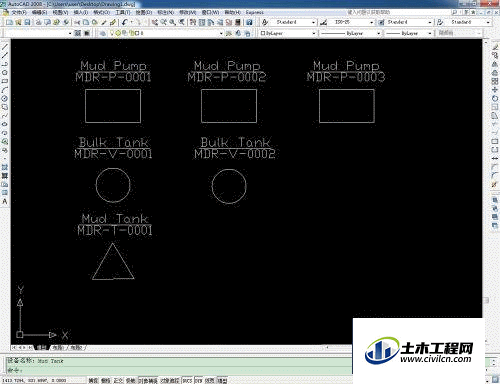
Task: Click the 模型 model space button in status bar
Action: tap(222, 381)
